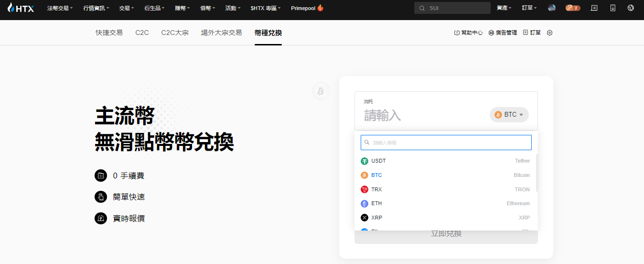Switch to the C2C大宗 tab
Viewport: 644px width, 264px height.
point(175,33)
